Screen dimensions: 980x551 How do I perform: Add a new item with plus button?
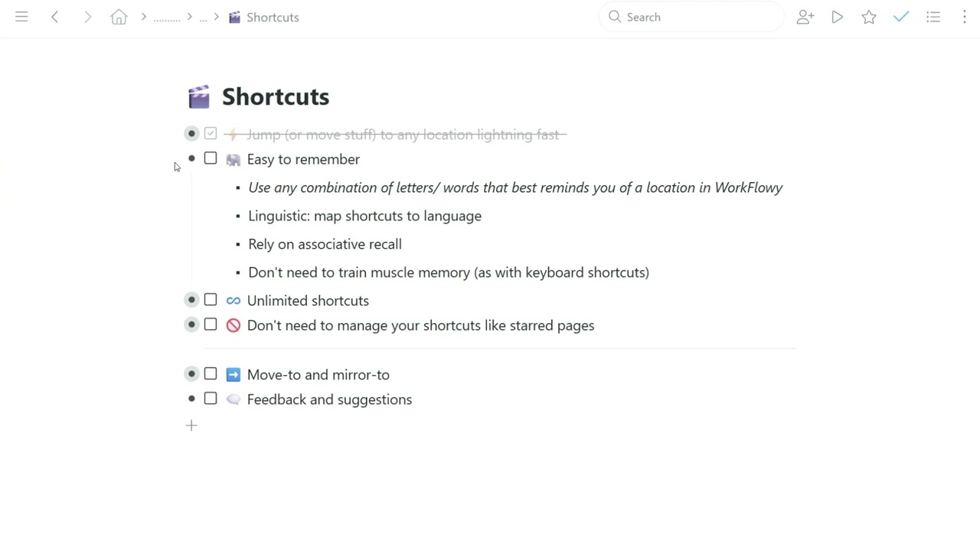[191, 425]
